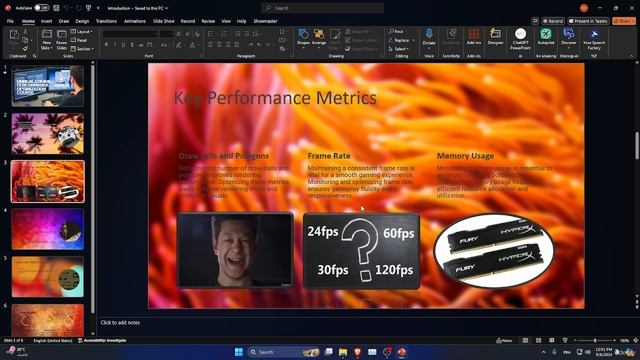Click the Cut scissors icon
Screen dimensions: 640x360
pyautogui.click(x=25, y=31)
